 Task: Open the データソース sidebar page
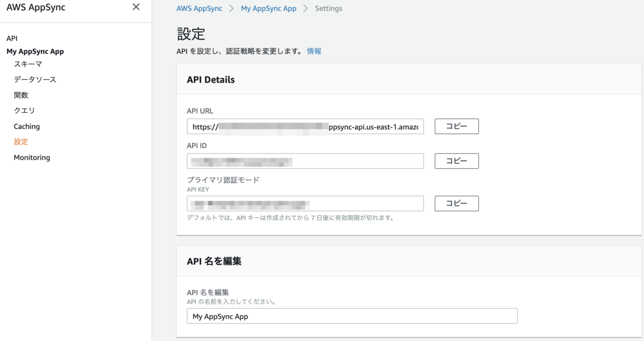tap(35, 79)
